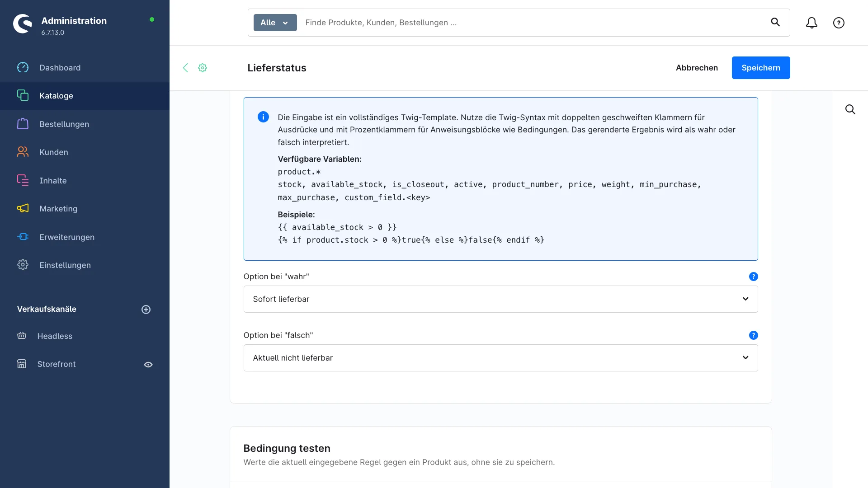Show help tooltip for Option bei "falsch"
The image size is (868, 488).
pyautogui.click(x=753, y=335)
